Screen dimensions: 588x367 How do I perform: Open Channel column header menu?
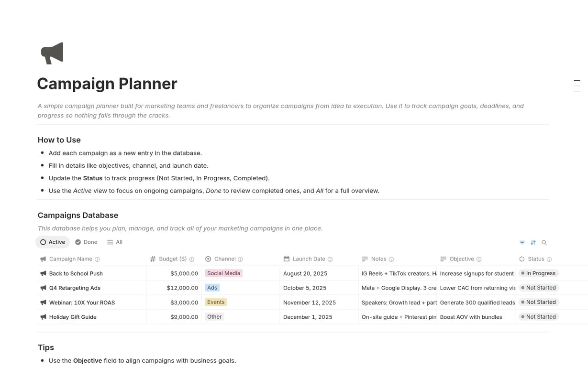tap(224, 259)
